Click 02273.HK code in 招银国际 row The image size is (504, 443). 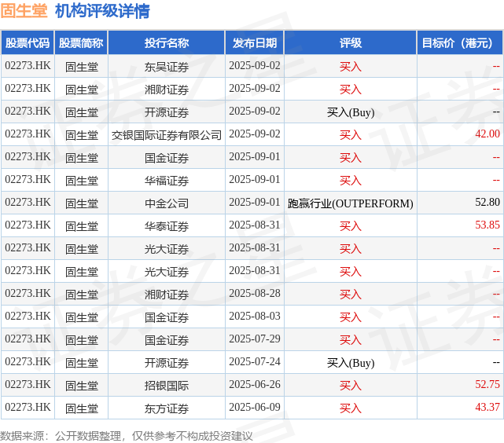[x=28, y=385]
